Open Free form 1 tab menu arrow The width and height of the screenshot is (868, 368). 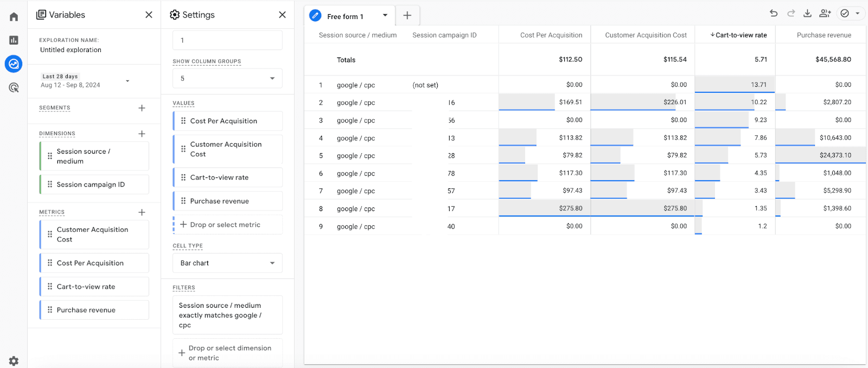[x=385, y=16]
